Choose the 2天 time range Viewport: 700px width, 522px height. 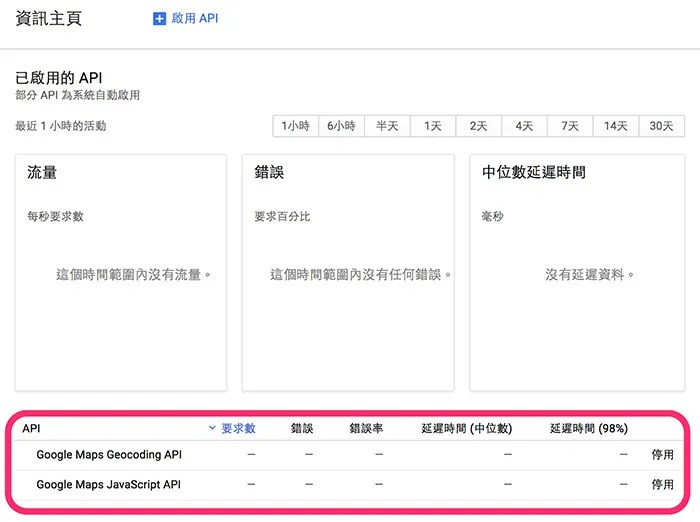click(x=479, y=126)
